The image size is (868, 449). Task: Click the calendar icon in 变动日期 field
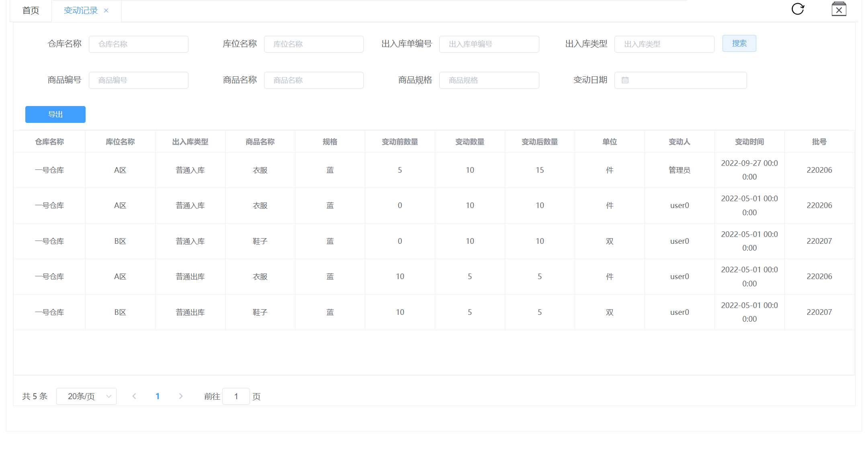[625, 80]
